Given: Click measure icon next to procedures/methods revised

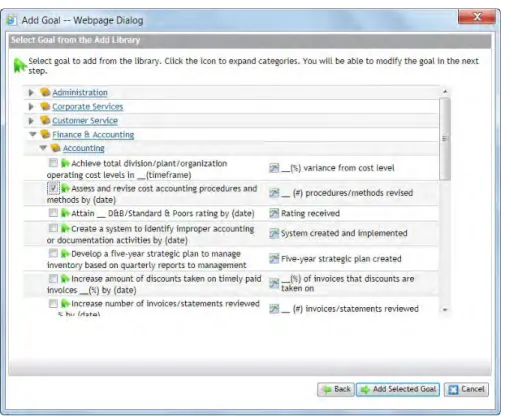Looking at the screenshot, I should pos(274,193).
